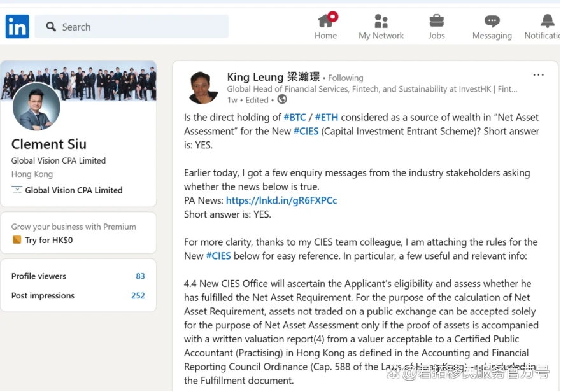
Task: Open King Leung's profile picture
Action: 203,88
